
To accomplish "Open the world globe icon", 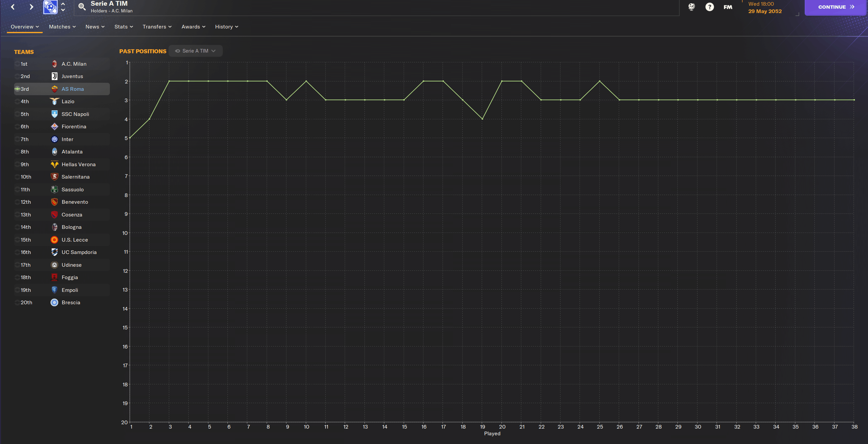I will pos(691,7).
